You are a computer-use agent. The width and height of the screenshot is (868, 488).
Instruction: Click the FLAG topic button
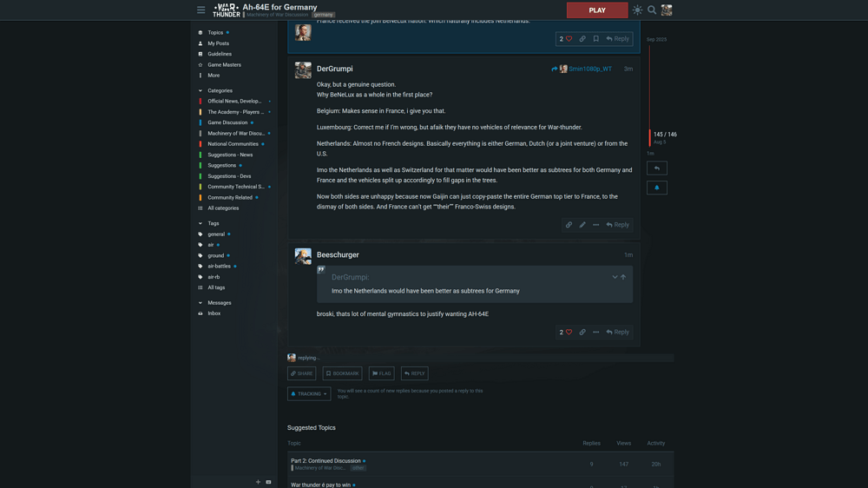coord(381,373)
